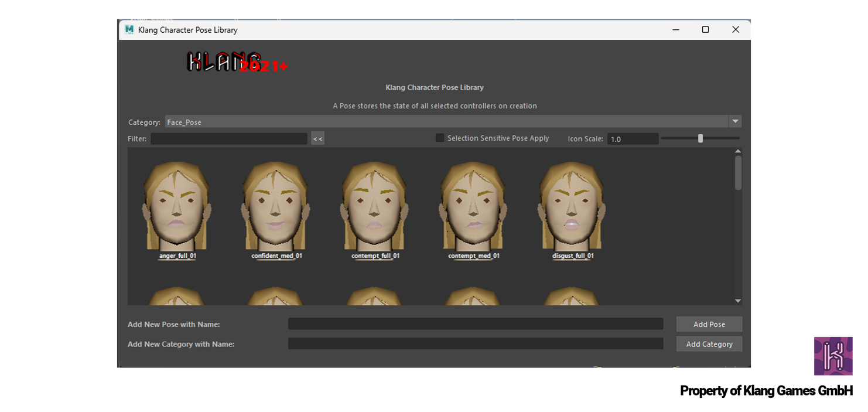Click the Icon Scale value field
Screen dimensions: 868x412
click(x=632, y=139)
